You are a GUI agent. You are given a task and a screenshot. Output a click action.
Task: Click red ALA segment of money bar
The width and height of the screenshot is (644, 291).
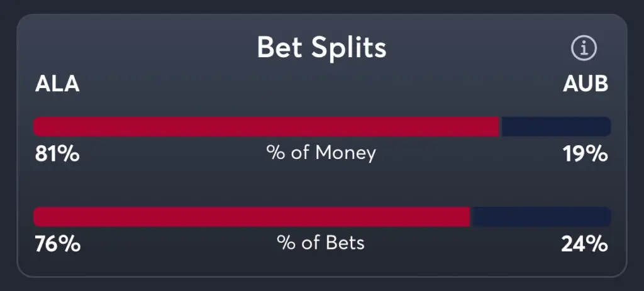click(x=266, y=126)
